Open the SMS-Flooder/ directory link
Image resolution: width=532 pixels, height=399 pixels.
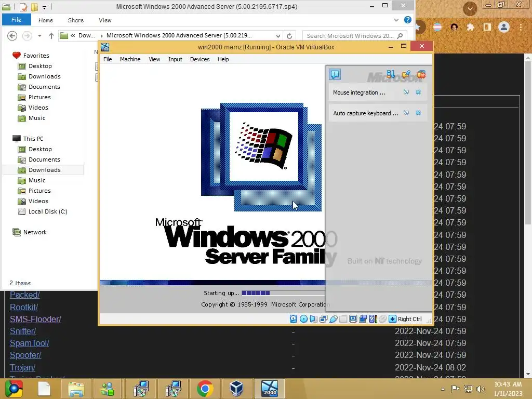click(35, 319)
